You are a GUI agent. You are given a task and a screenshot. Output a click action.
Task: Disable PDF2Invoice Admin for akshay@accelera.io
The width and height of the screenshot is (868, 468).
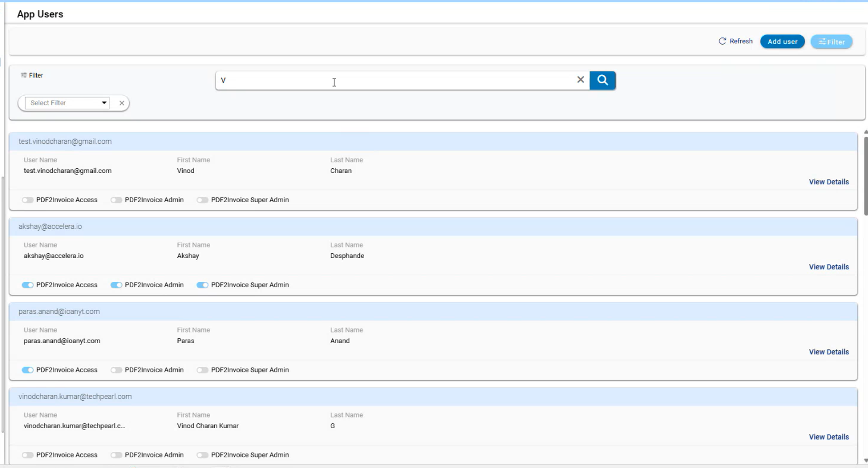(116, 285)
